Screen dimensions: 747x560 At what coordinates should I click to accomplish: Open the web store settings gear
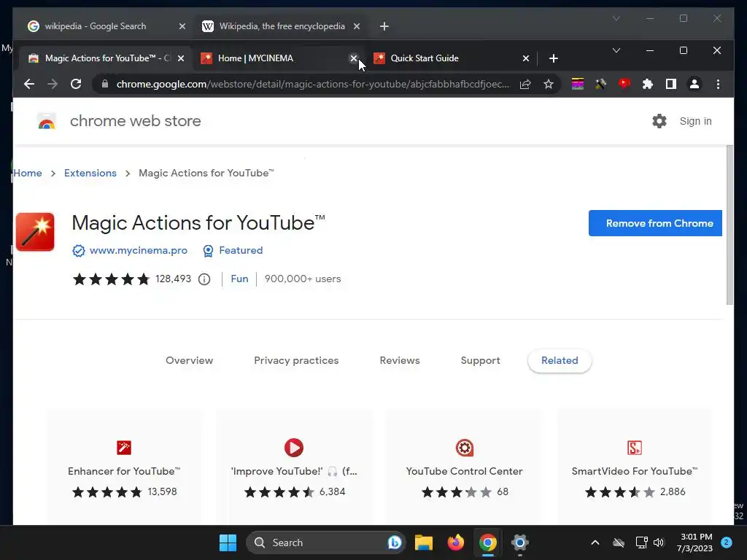[x=659, y=121]
